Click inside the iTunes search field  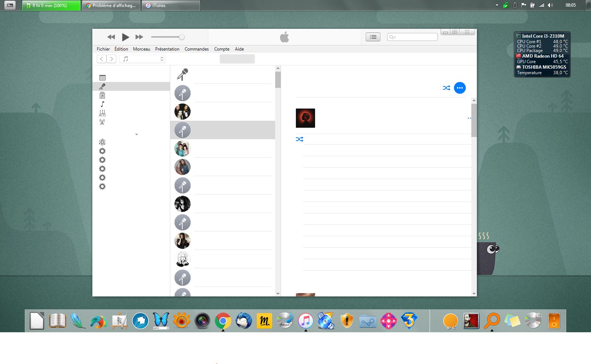(x=412, y=37)
